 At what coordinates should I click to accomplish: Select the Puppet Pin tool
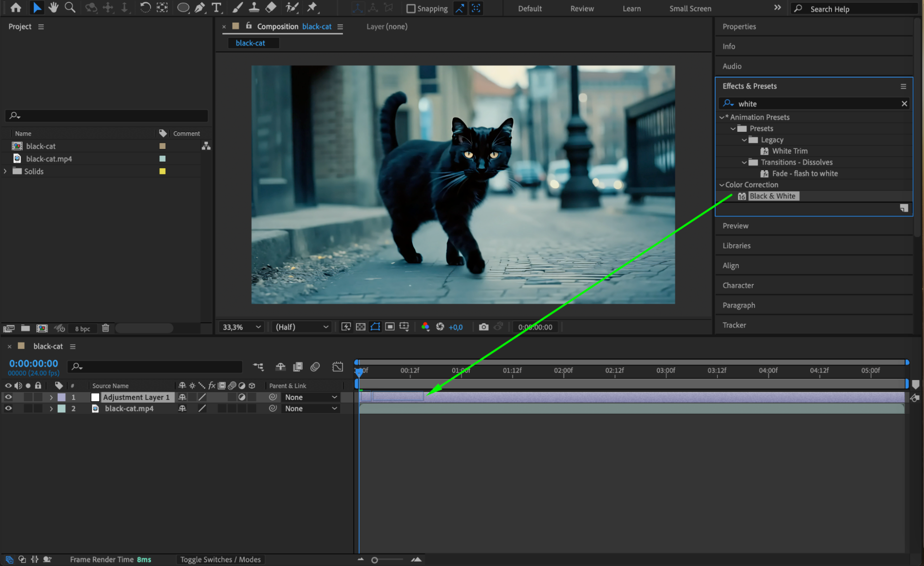coord(312,7)
